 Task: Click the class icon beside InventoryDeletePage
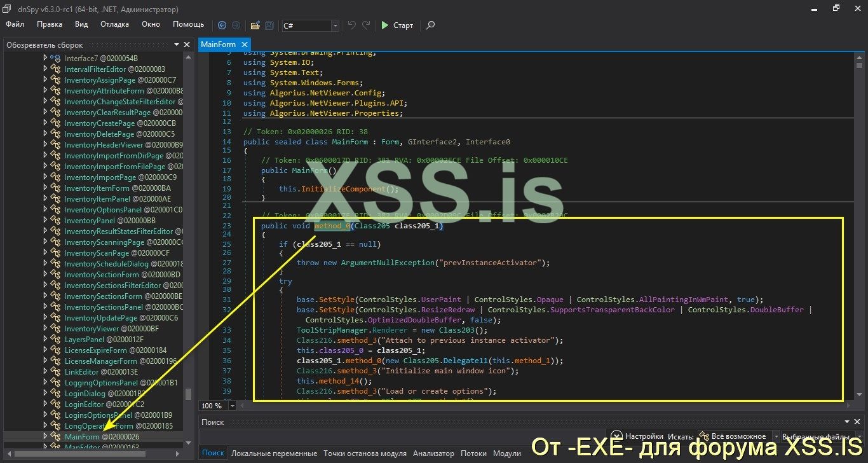pos(56,134)
